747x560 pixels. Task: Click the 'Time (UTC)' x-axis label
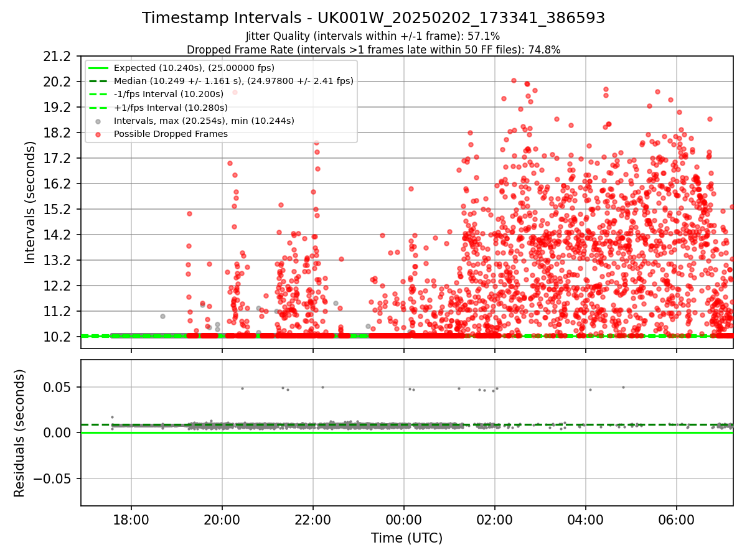[x=406, y=538]
